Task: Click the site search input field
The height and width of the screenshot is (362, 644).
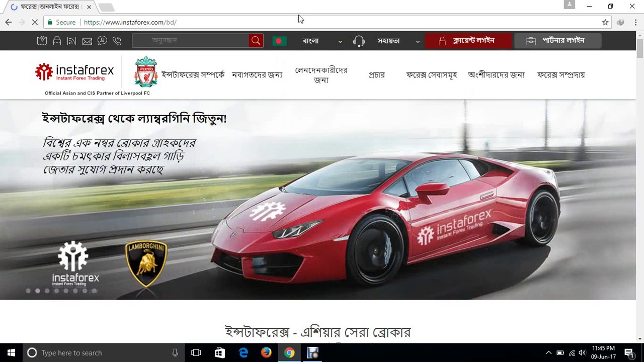Action: tap(190, 41)
